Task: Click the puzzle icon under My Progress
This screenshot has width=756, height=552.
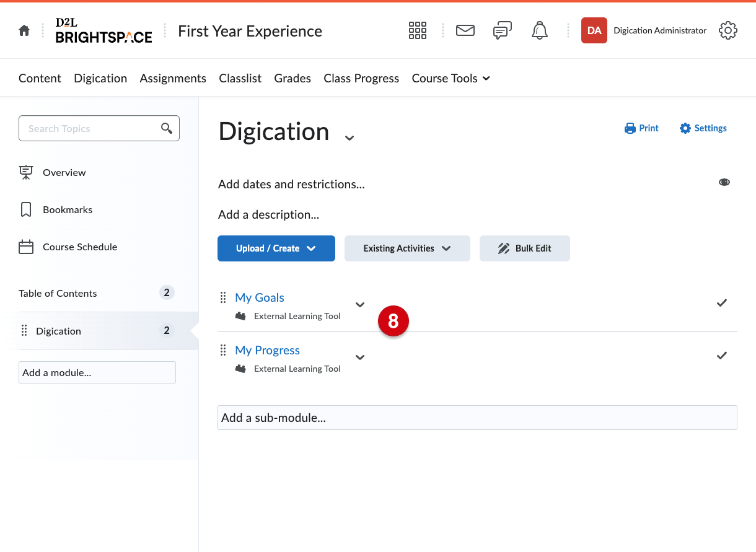Action: point(240,369)
